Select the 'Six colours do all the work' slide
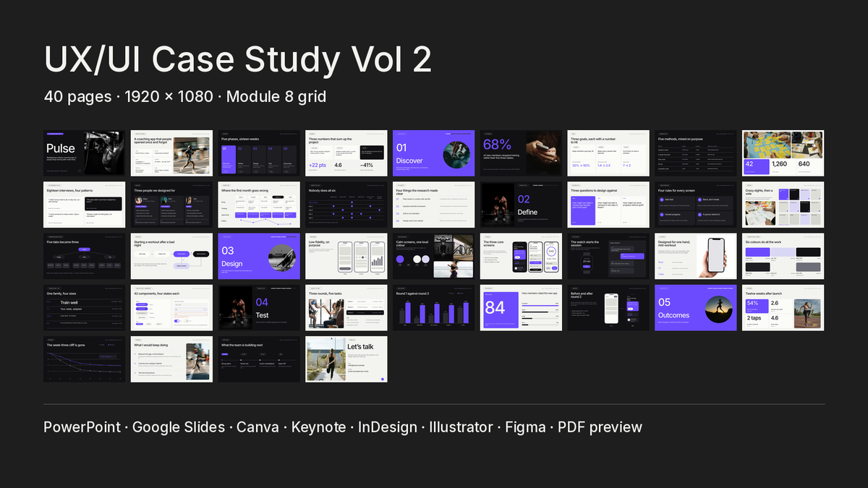Screen dimensions: 868x488 [783, 256]
